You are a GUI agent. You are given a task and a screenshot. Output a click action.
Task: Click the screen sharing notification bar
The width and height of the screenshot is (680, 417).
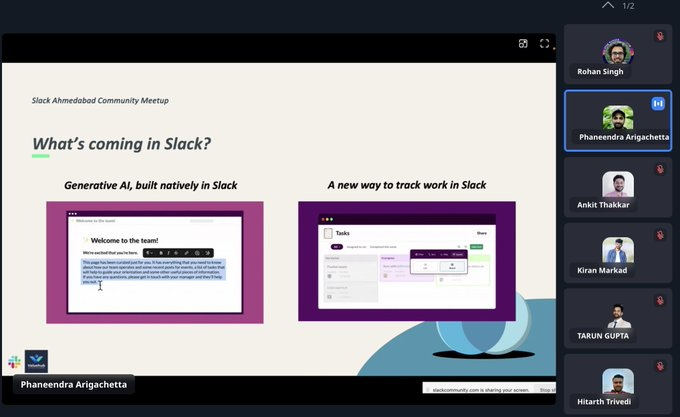(x=489, y=389)
